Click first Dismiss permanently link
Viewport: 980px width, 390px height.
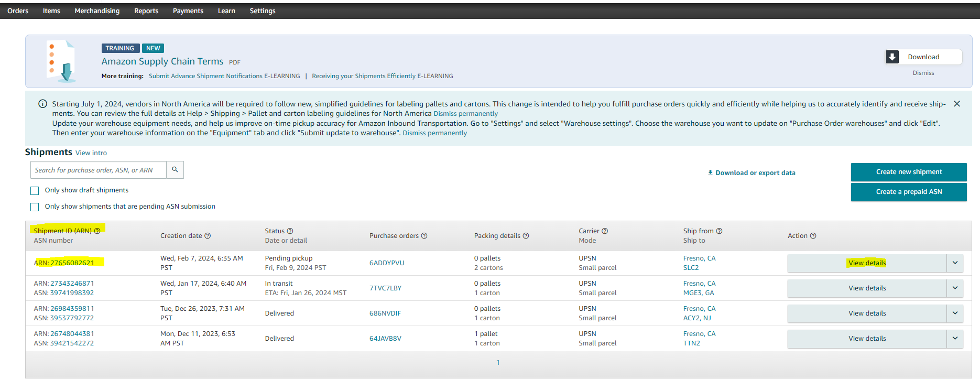tap(466, 114)
